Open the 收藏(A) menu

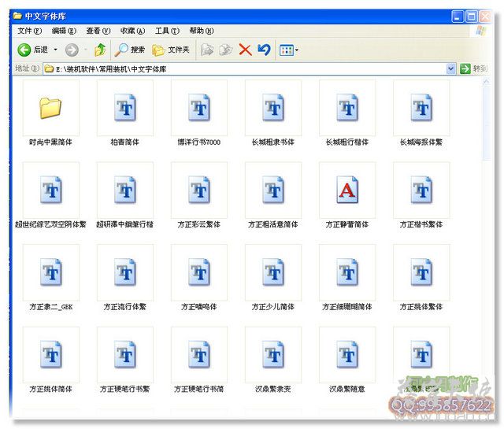point(133,31)
